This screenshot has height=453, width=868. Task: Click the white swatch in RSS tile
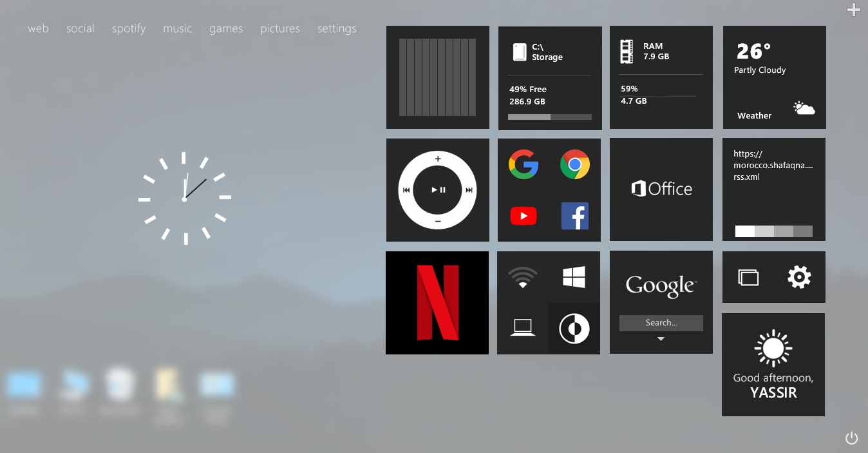pos(745,231)
